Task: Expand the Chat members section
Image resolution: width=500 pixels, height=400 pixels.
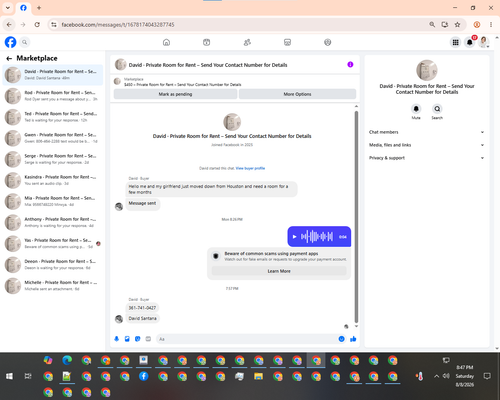Action: point(427,132)
